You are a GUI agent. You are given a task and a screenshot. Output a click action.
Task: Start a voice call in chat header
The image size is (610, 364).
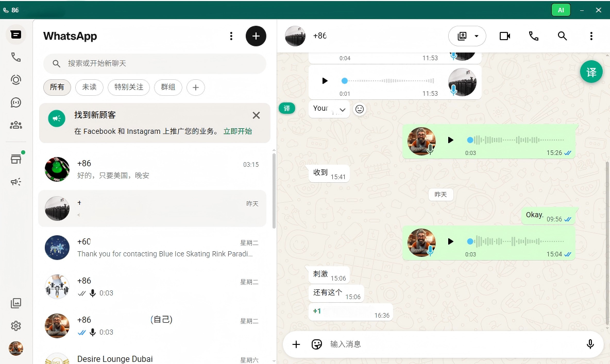coord(533,36)
